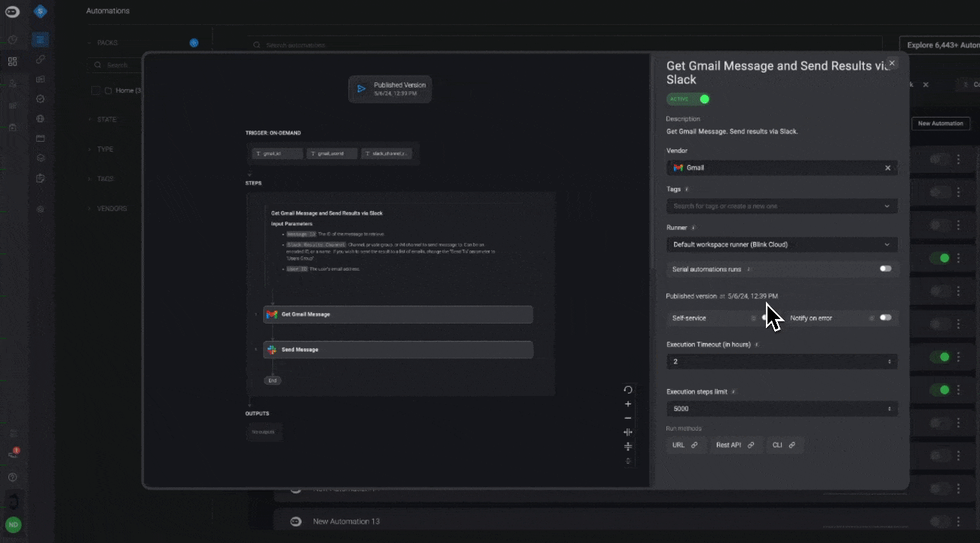This screenshot has width=980, height=543.
Task: Click the End node of the workflow
Action: coord(273,380)
